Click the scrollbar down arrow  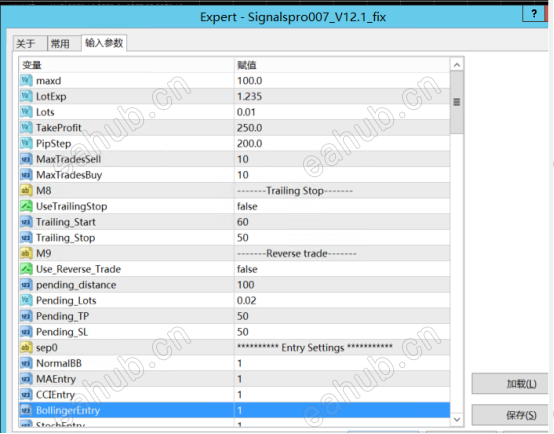click(x=456, y=419)
